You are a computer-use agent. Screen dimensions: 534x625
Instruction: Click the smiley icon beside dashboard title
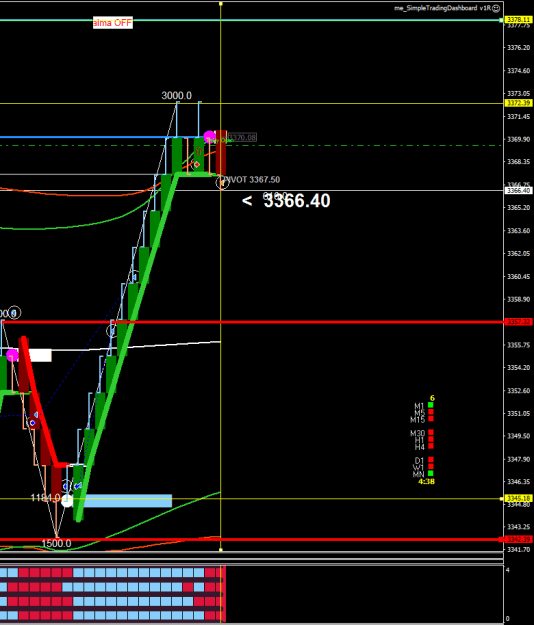(x=496, y=8)
